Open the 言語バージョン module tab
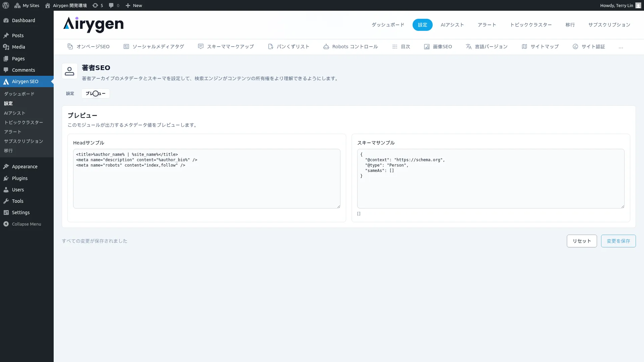Viewport: 644px width, 362px height. click(486, 47)
